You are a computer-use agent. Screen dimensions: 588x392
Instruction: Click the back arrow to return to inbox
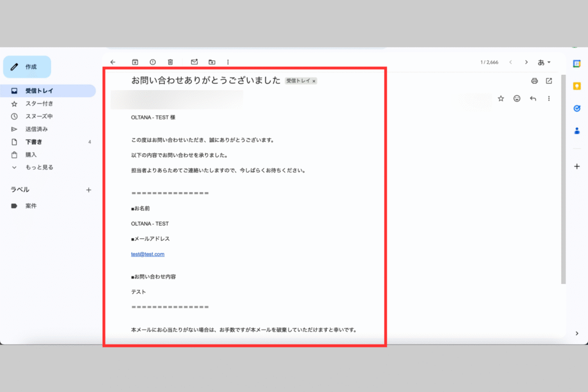pos(113,62)
